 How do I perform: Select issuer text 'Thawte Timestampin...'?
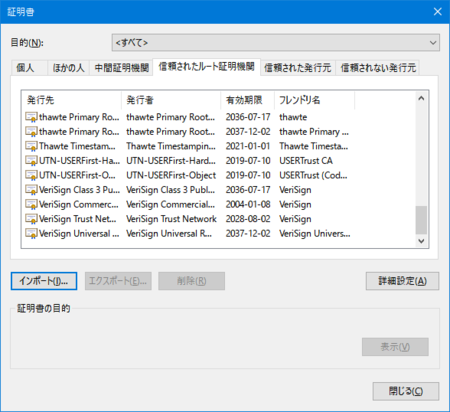pos(171,146)
